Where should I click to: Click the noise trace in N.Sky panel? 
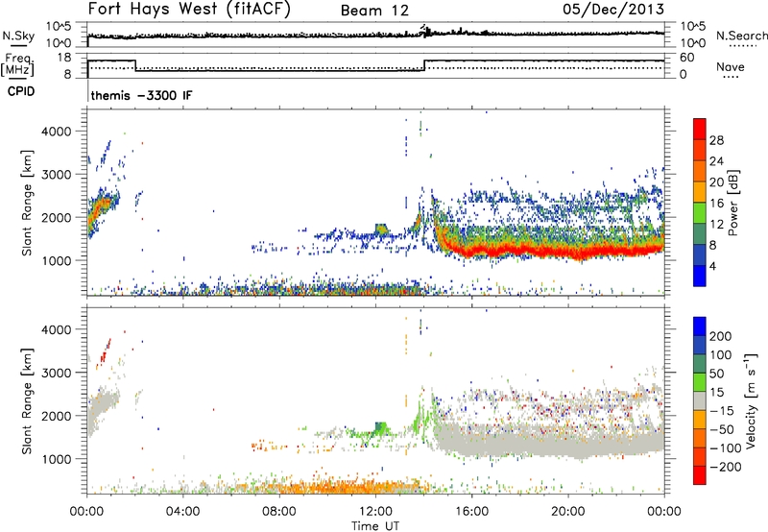(x=375, y=36)
